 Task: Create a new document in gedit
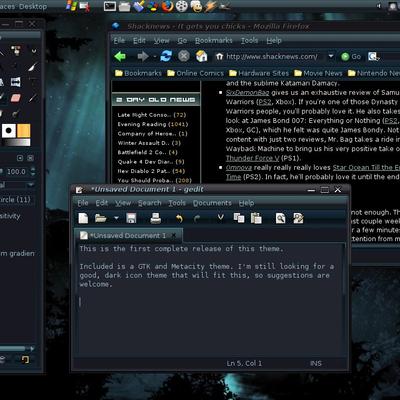[x=83, y=218]
